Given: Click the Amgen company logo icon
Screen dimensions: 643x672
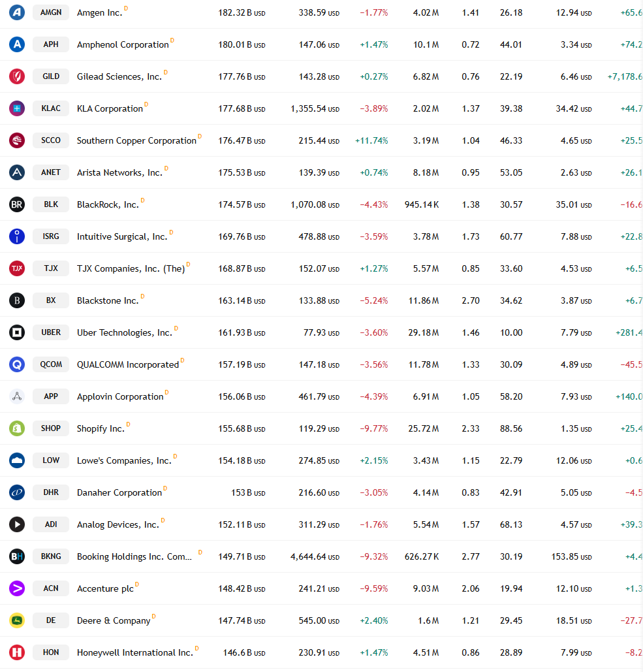Looking at the screenshot, I should 17,12.
